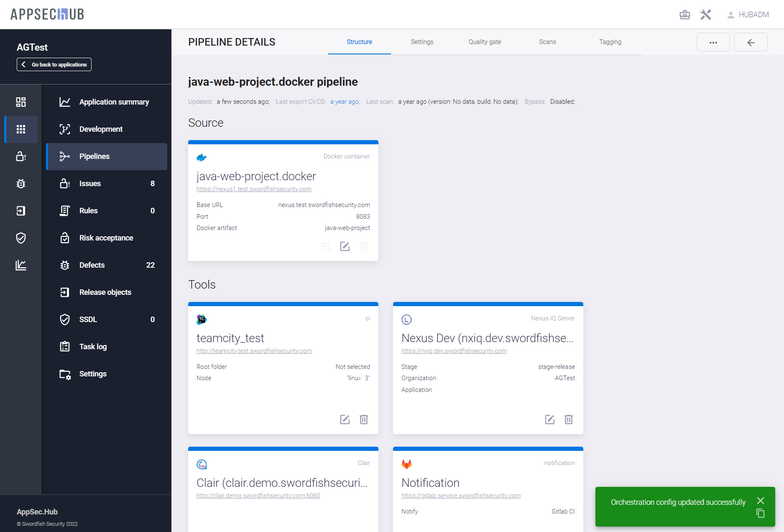
Task: Dismiss the orchestration success notification
Action: click(760, 501)
